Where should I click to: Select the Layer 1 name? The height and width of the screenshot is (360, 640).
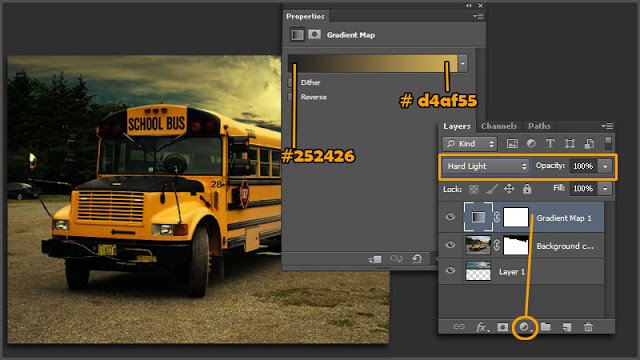click(x=511, y=272)
